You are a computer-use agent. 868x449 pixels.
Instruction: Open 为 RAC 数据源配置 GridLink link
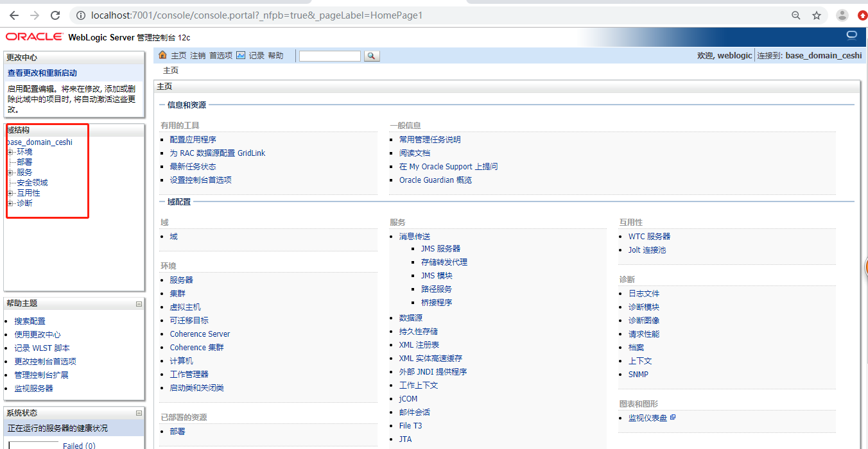click(x=218, y=153)
